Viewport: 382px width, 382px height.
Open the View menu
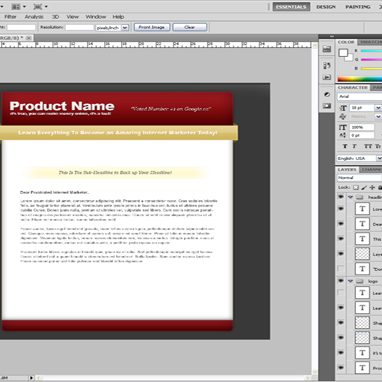72,17
